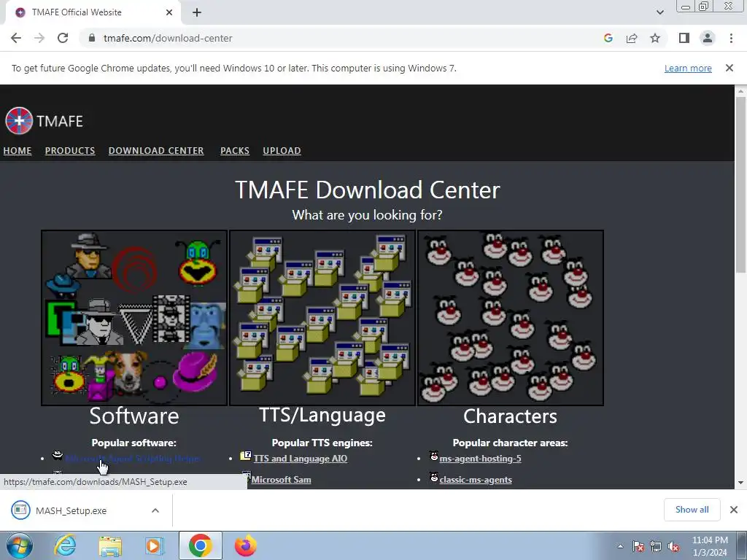Viewport: 747px width, 560px height.
Task: Click the Software category thumbnail
Action: click(134, 318)
